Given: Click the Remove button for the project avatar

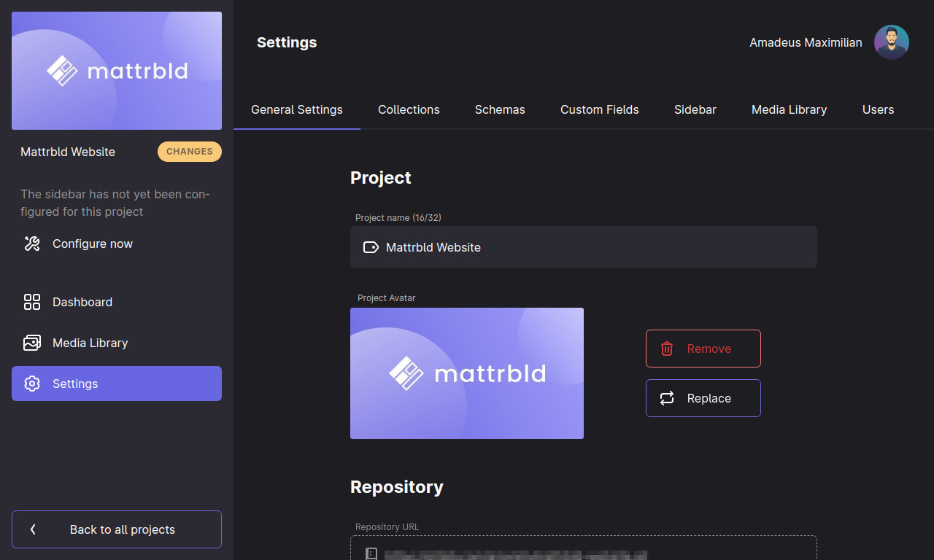Looking at the screenshot, I should click(x=703, y=349).
